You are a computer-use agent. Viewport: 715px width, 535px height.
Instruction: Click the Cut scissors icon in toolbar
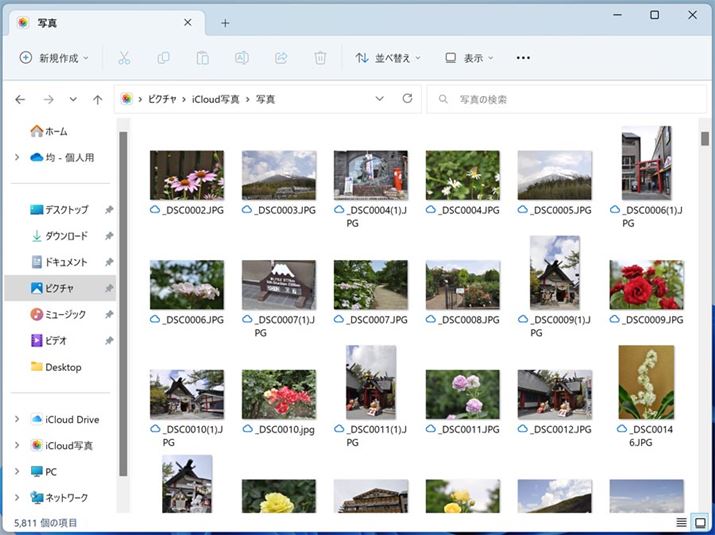pos(124,58)
